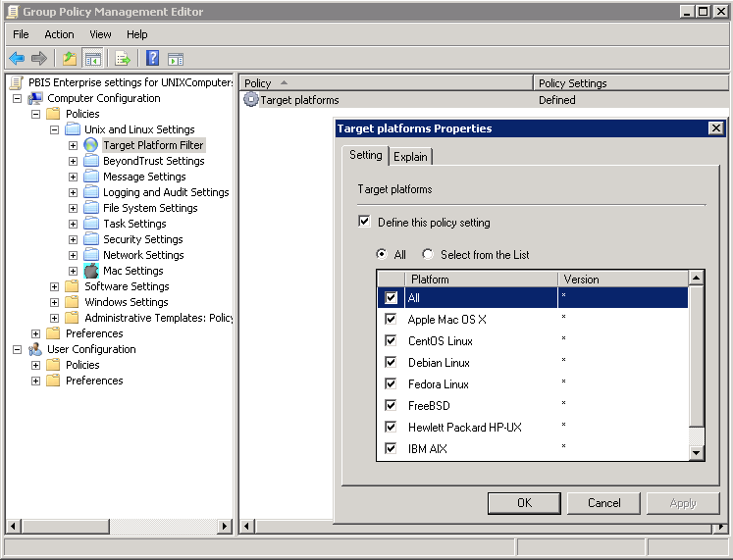Click the BeyondTrust Settings folder icon

[91, 161]
